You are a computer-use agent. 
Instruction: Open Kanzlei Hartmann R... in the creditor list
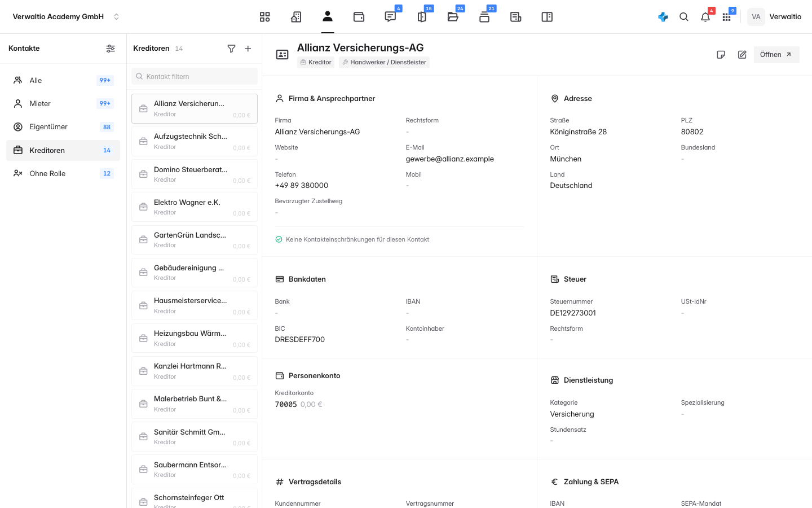click(x=195, y=371)
